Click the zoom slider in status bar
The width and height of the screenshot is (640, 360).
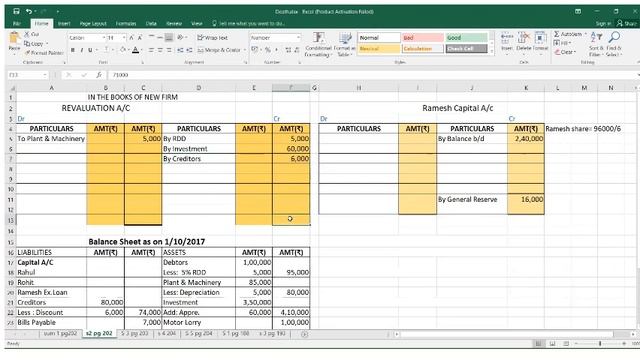(600, 344)
